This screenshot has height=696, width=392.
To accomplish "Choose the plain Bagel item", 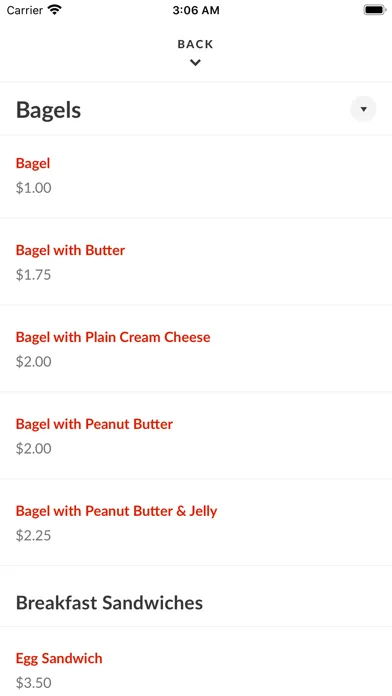I will 33,163.
